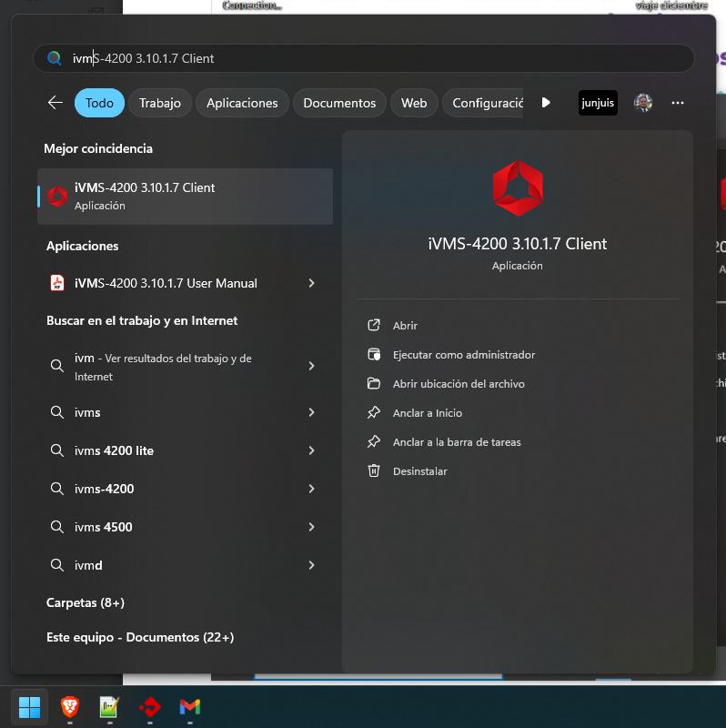Select the Documentos filter tab
The width and height of the screenshot is (726, 728).
(339, 103)
